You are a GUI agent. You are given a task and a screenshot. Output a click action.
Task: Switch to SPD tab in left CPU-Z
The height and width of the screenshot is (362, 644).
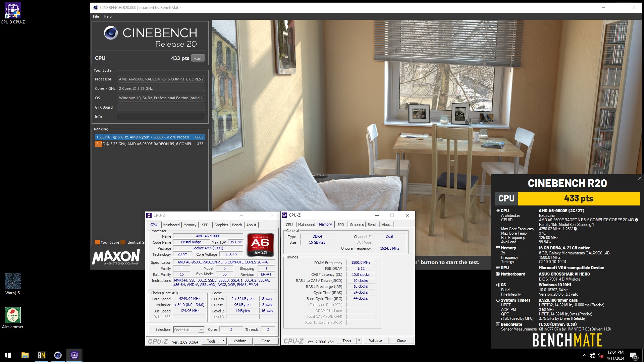(x=205, y=225)
